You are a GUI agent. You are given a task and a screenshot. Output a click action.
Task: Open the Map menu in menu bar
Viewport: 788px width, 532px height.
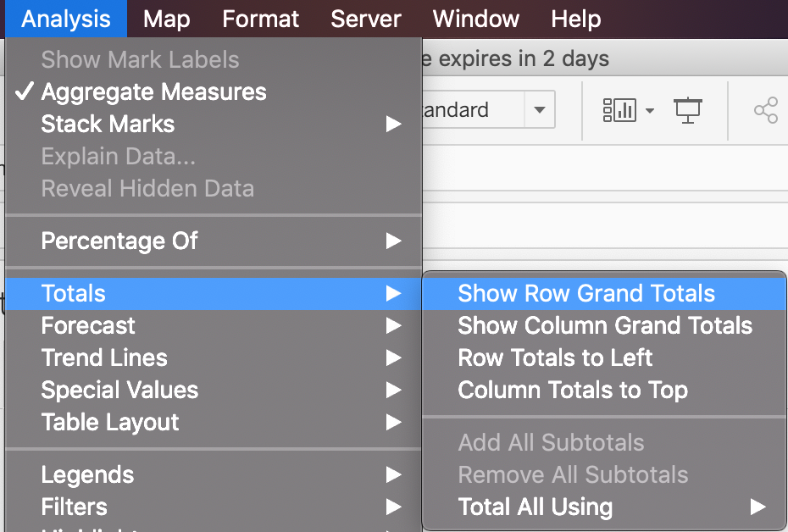(166, 19)
